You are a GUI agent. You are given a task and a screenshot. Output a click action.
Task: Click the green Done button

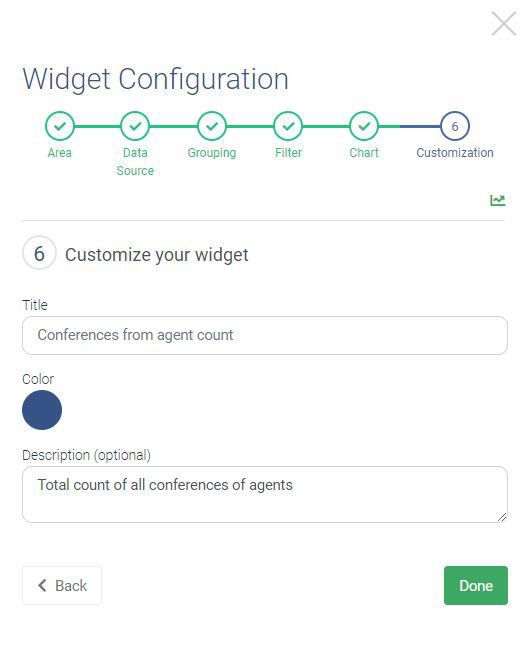click(476, 586)
